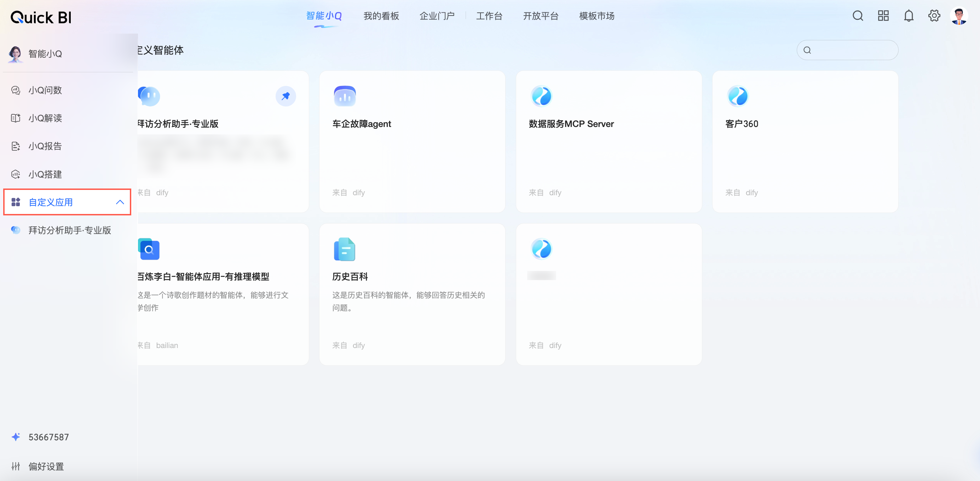Open the user avatar menu

click(959, 16)
